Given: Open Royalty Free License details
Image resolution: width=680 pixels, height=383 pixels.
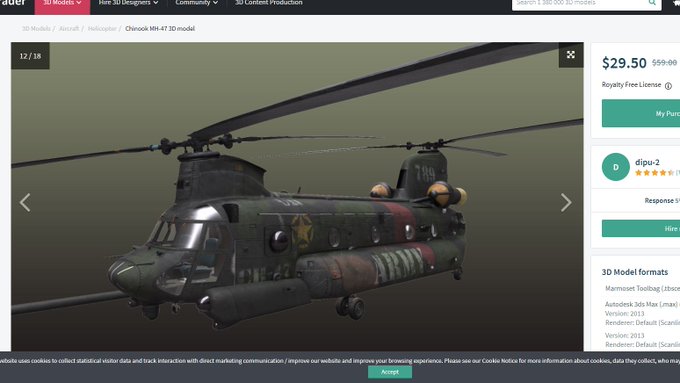Looking at the screenshot, I should [x=631, y=85].
